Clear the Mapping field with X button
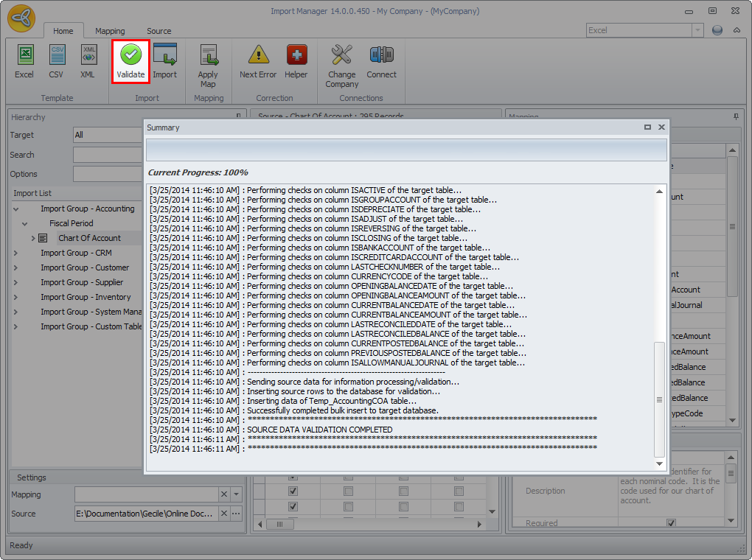The width and height of the screenshot is (752, 560). tap(224, 494)
